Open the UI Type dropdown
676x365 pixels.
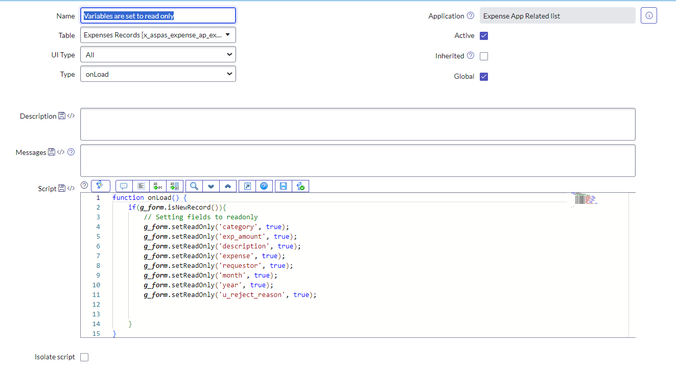[x=158, y=55]
